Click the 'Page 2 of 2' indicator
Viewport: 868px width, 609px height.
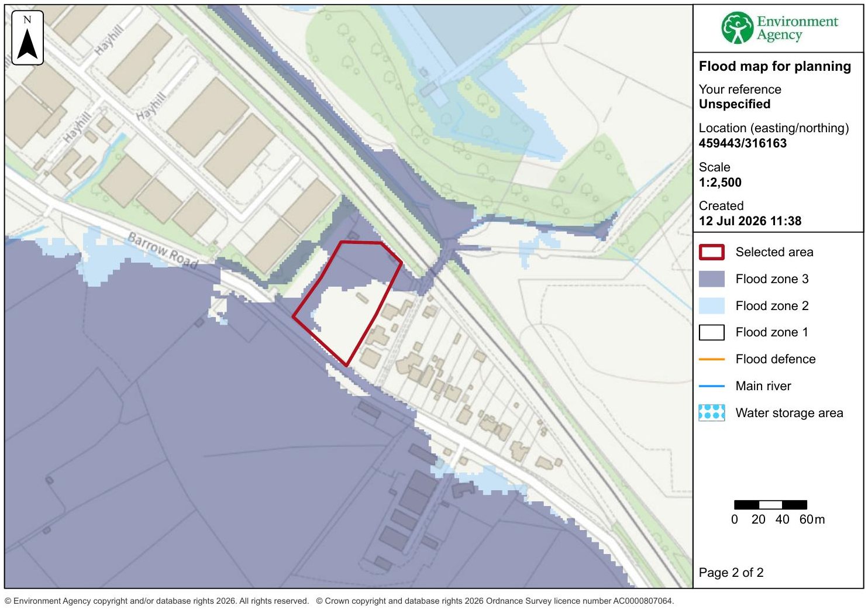pyautogui.click(x=731, y=573)
